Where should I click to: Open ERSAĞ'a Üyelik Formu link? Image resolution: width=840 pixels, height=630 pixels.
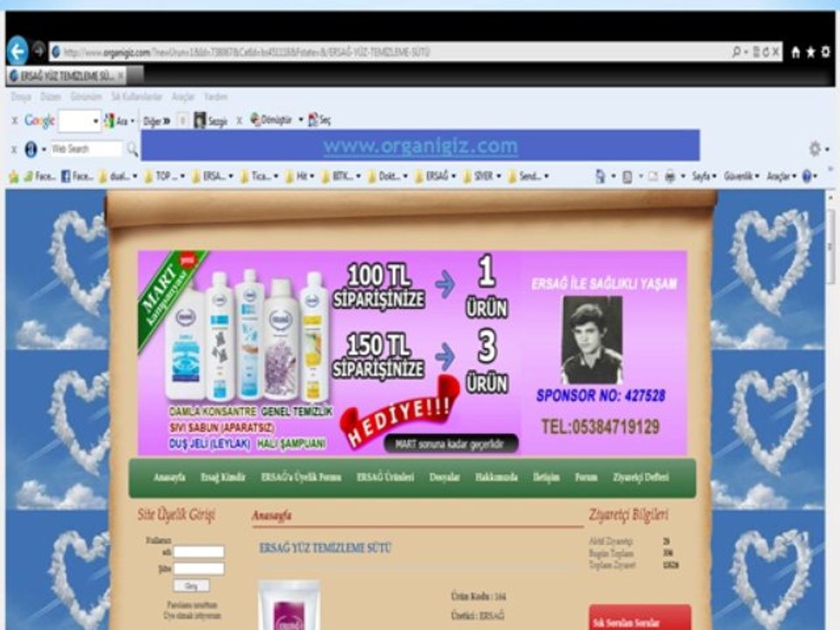301,478
